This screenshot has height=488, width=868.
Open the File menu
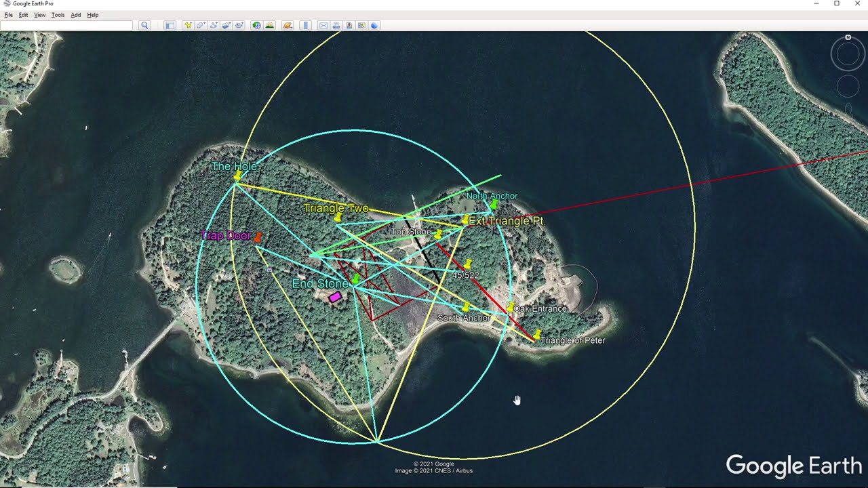(x=8, y=15)
